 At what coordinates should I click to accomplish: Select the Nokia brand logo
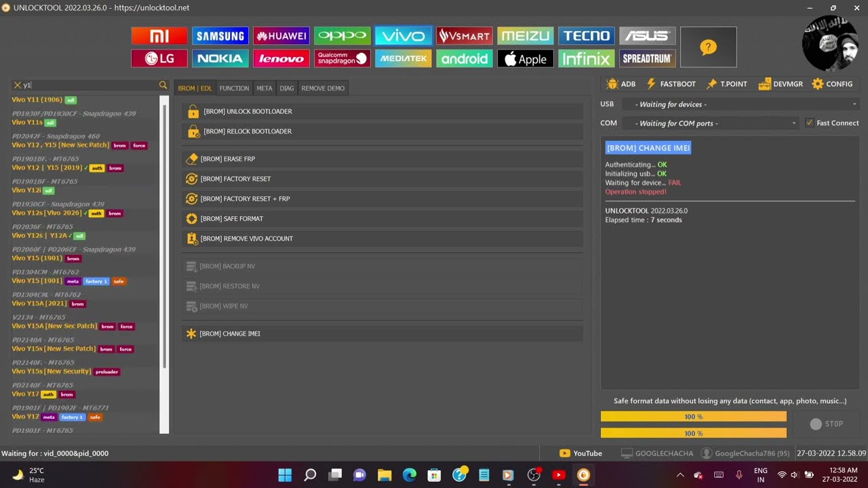click(x=220, y=58)
